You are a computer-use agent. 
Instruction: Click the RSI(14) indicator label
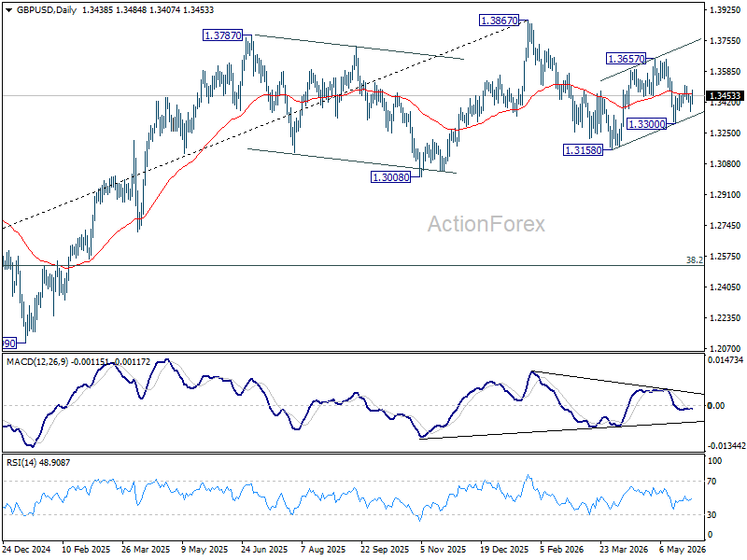point(21,462)
